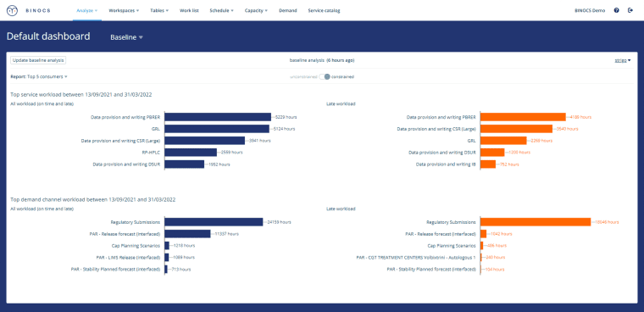The height and width of the screenshot is (312, 644).
Task: Click the '11337 hours' value
Action: coord(227,234)
